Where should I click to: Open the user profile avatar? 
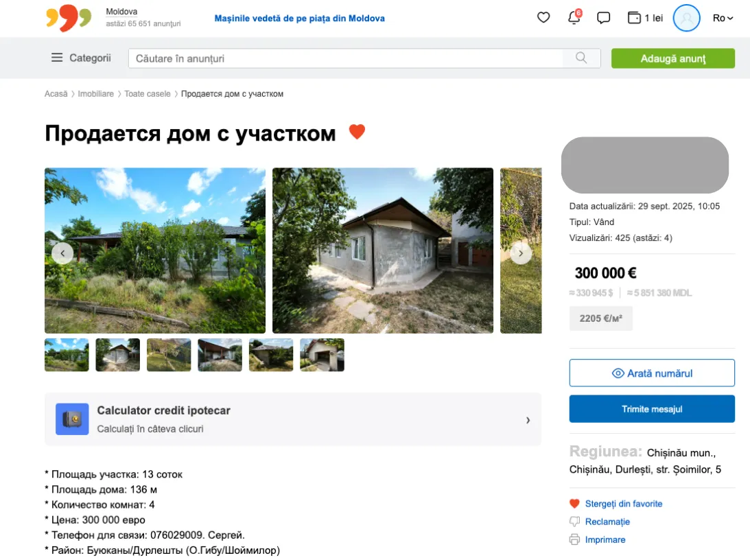(x=686, y=18)
